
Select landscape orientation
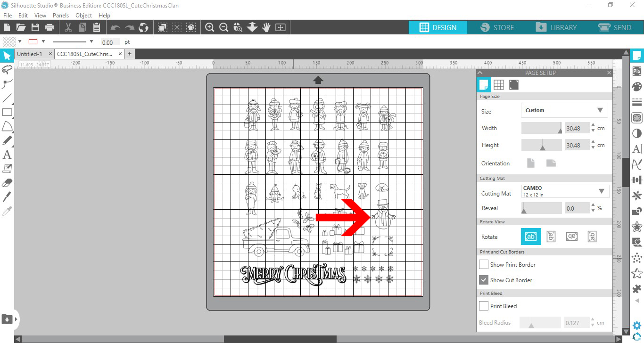point(551,163)
